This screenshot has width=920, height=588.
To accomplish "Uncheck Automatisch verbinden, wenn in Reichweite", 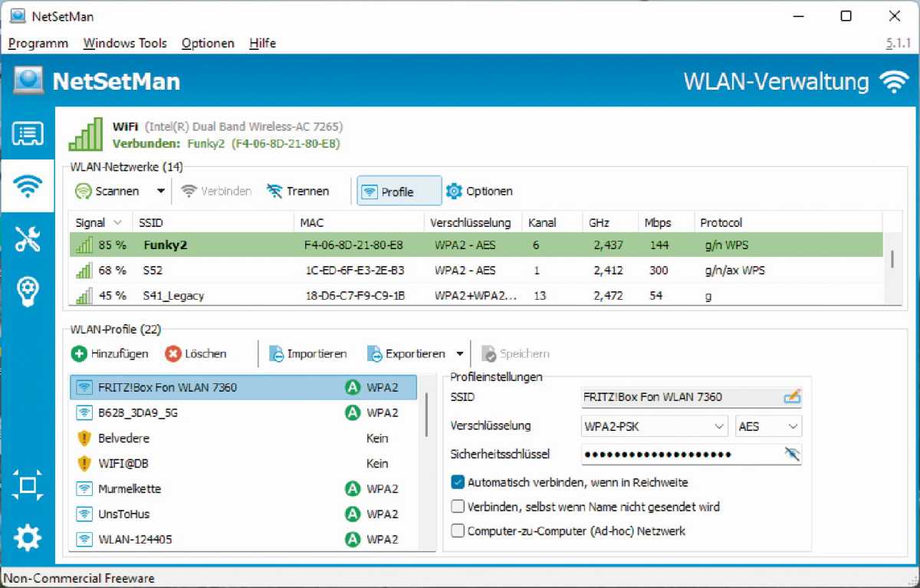I will (x=458, y=483).
